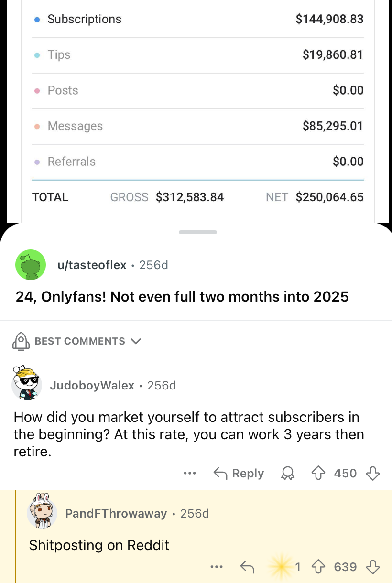View the gold award on PandFThrowaway's comment

[283, 567]
